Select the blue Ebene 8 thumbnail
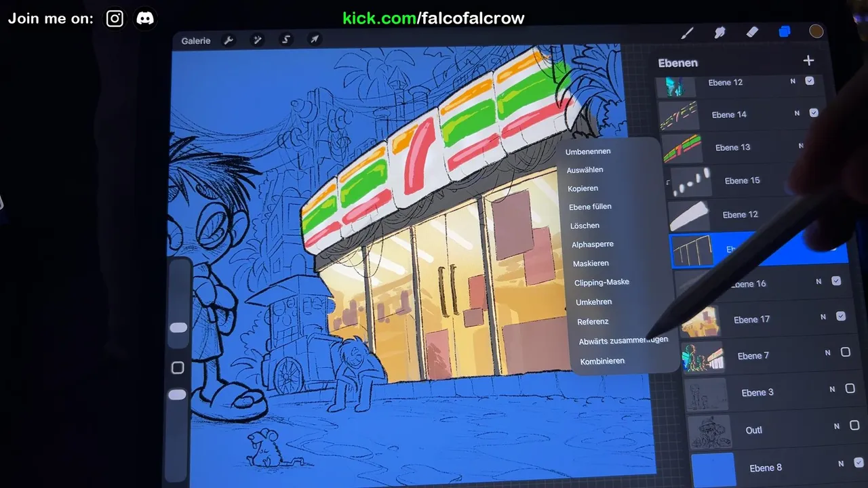The height and width of the screenshot is (488, 868). click(714, 469)
